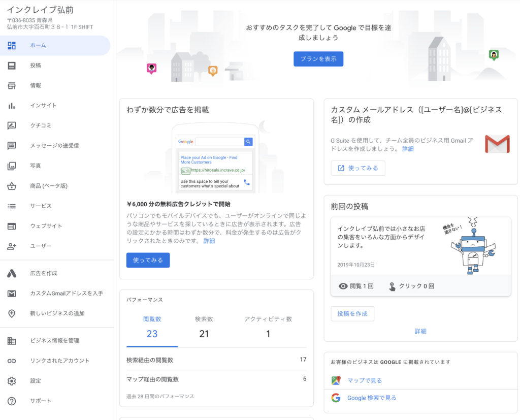Click the 前回の投稿 card heading

[x=349, y=206]
